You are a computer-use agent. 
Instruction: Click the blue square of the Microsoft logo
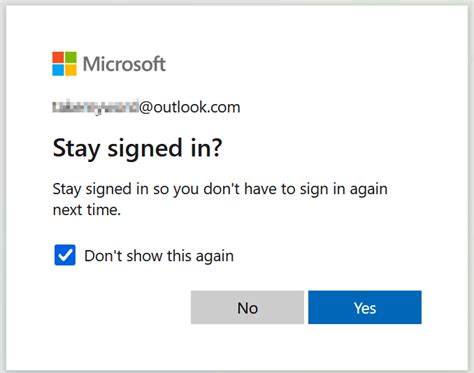[58, 70]
